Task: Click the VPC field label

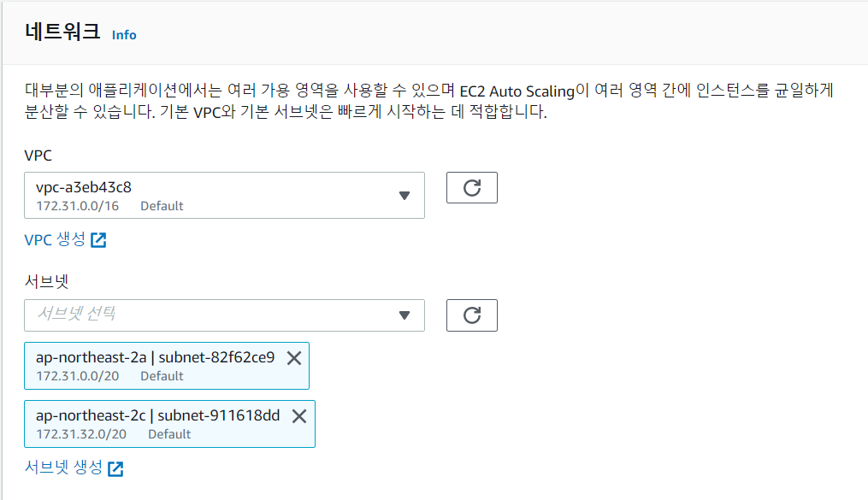Action: pos(38,157)
